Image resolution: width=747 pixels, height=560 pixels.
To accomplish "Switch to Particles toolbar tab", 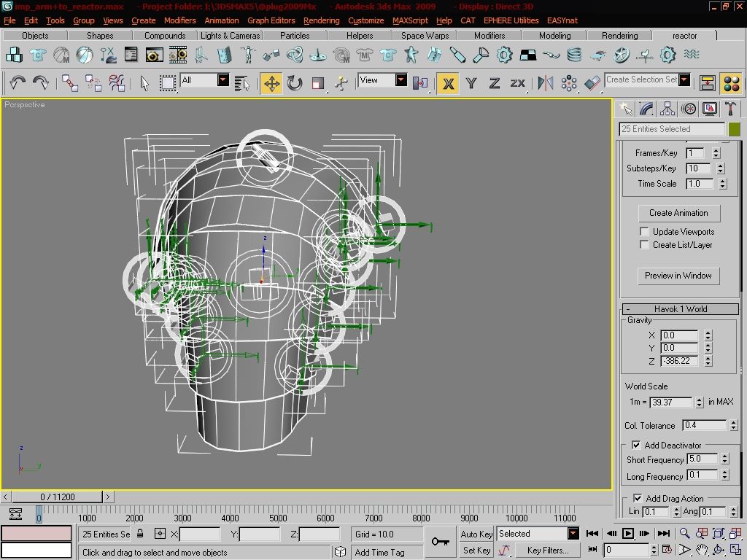I will [295, 36].
